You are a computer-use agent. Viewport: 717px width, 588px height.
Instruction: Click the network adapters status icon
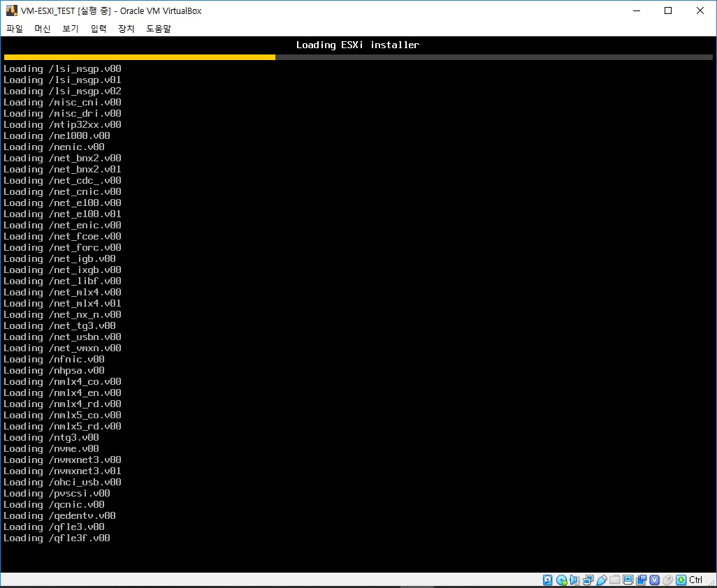588,580
